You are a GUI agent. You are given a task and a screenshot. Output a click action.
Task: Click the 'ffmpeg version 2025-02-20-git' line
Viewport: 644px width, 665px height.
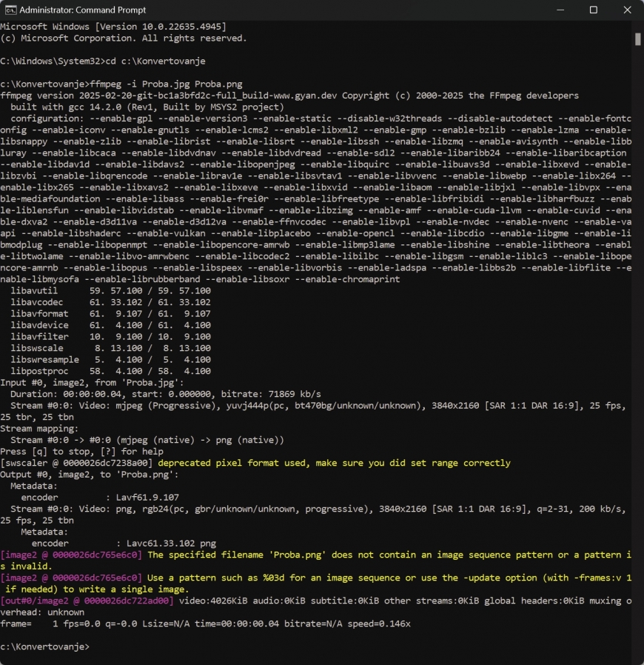[289, 96]
